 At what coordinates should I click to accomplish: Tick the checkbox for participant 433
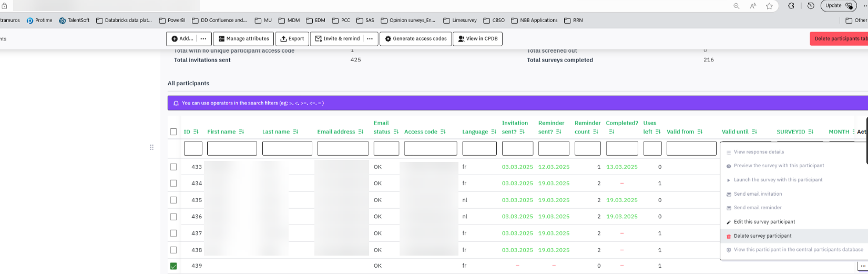coord(173,167)
